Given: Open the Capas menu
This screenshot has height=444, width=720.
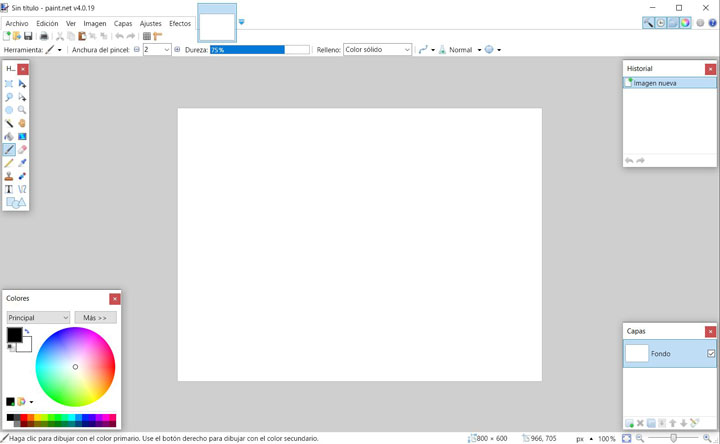Looking at the screenshot, I should [123, 23].
